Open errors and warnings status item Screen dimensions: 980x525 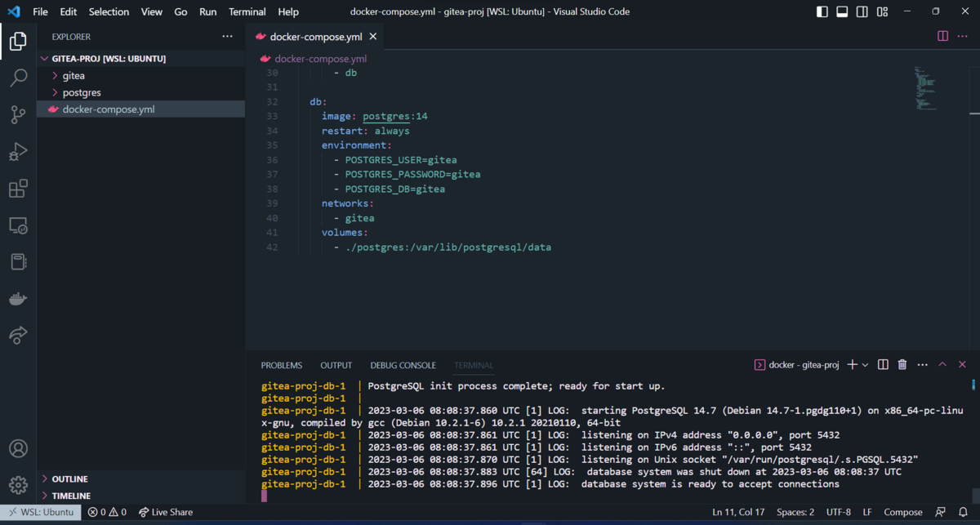[x=107, y=513]
